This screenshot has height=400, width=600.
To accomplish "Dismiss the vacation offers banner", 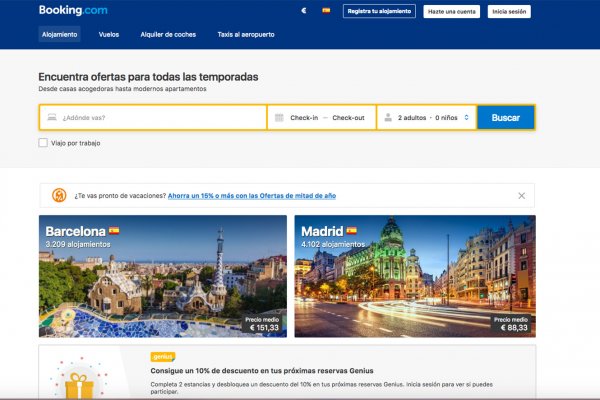I will [x=521, y=196].
